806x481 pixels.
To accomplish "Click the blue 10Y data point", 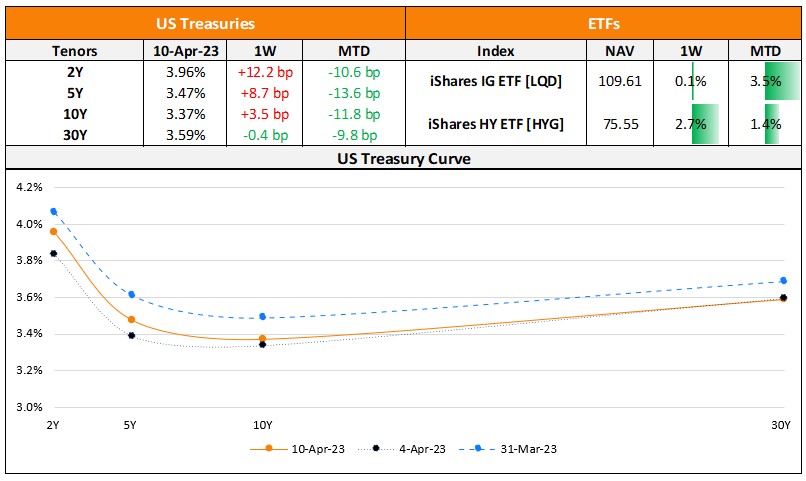I will (262, 317).
